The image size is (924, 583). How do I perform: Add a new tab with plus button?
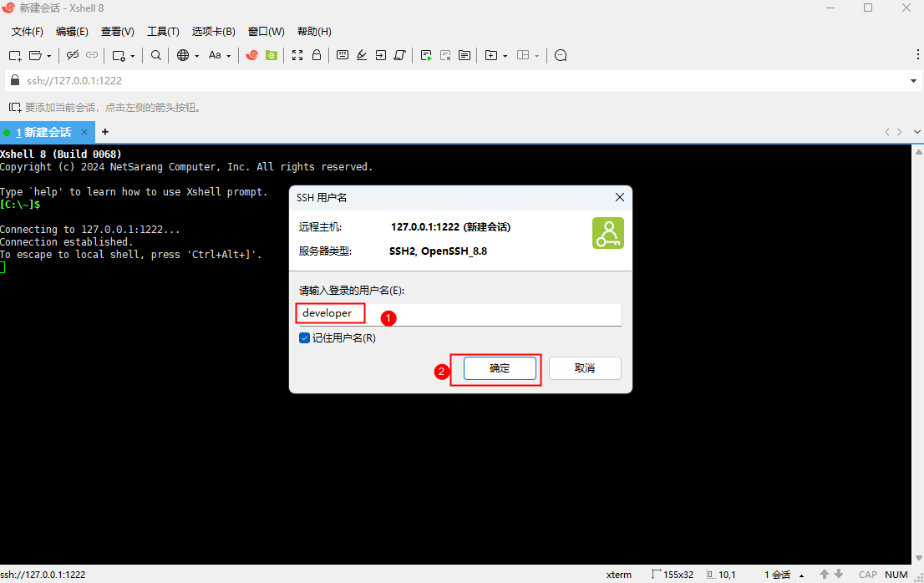click(105, 132)
